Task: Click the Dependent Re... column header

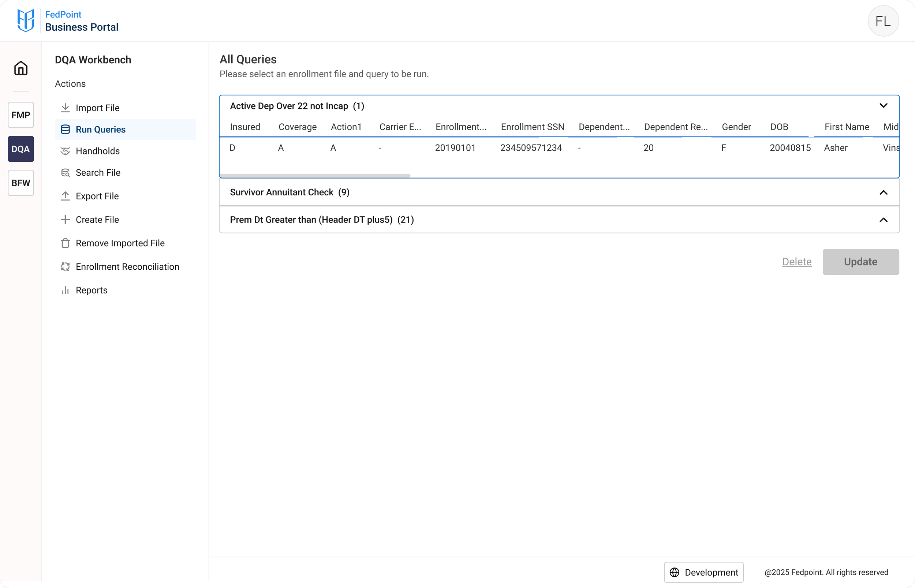Action: (676, 127)
